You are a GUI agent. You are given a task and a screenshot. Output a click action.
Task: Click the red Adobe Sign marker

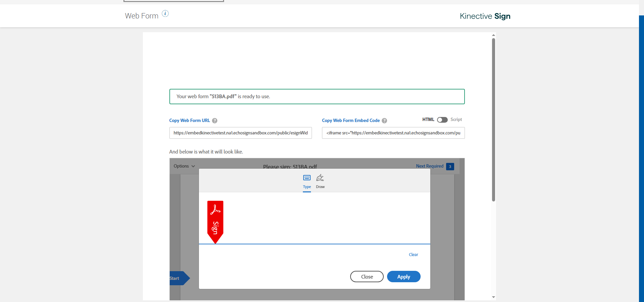pyautogui.click(x=215, y=222)
